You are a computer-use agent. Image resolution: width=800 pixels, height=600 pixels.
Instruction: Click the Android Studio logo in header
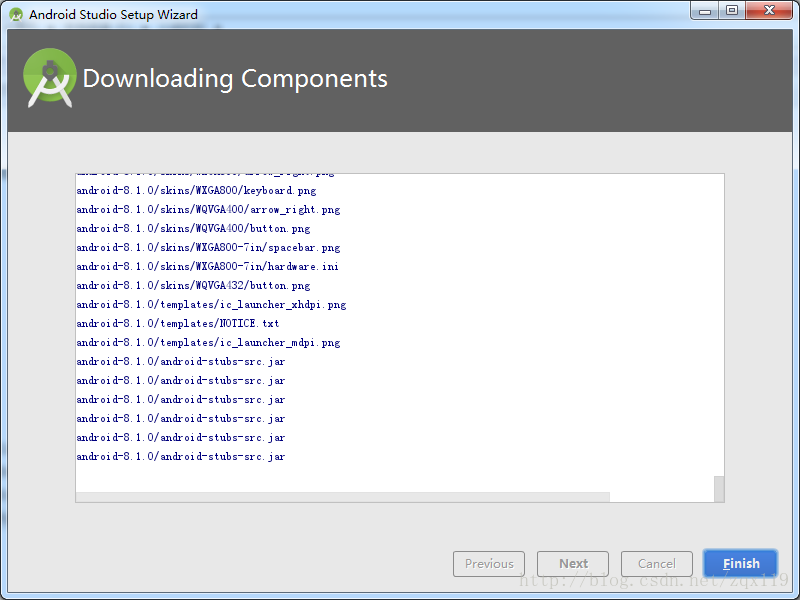coord(49,78)
